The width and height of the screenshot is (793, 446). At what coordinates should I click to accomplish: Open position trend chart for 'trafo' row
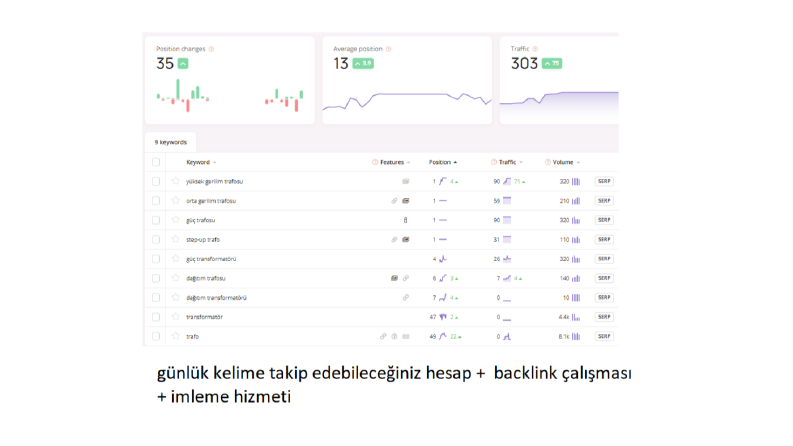tap(443, 336)
